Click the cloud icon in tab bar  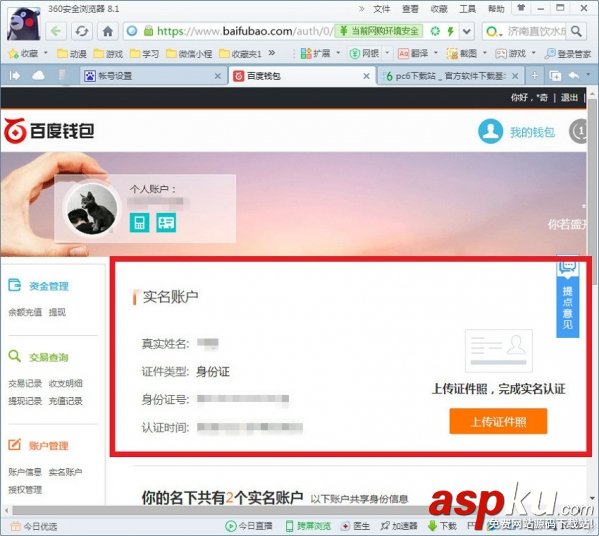point(38,76)
